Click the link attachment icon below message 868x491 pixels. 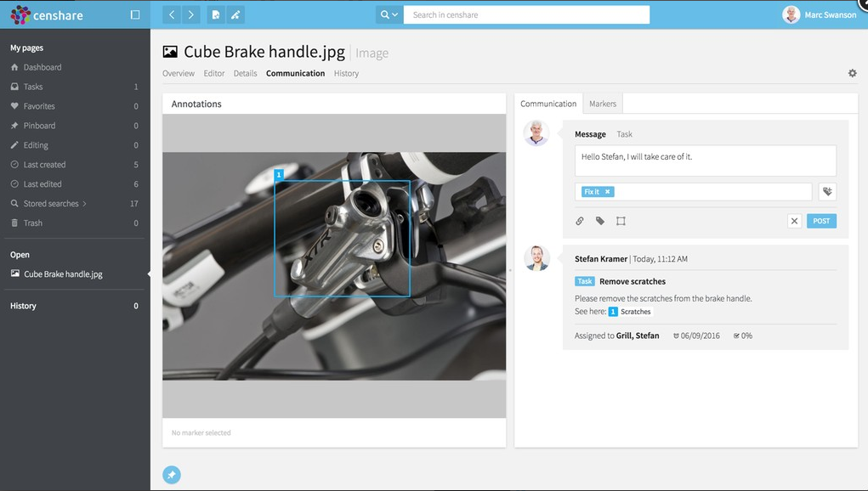580,221
